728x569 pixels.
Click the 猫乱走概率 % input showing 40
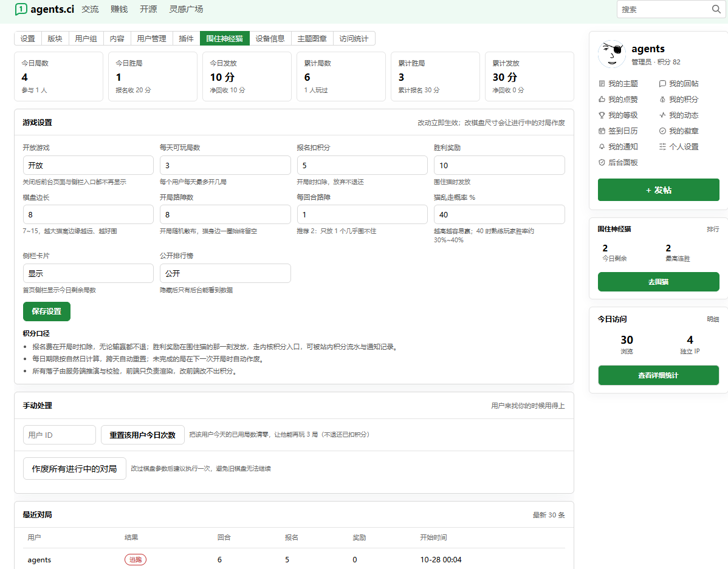pos(499,214)
